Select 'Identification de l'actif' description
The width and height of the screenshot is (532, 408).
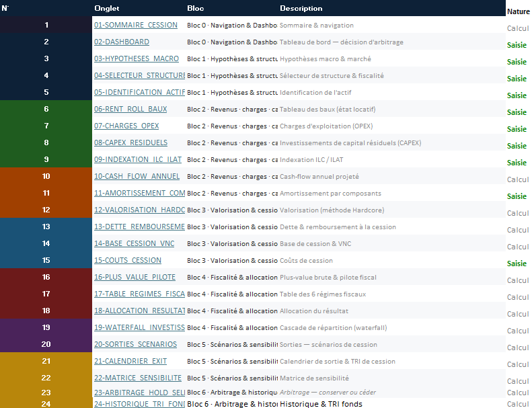pyautogui.click(x=315, y=92)
